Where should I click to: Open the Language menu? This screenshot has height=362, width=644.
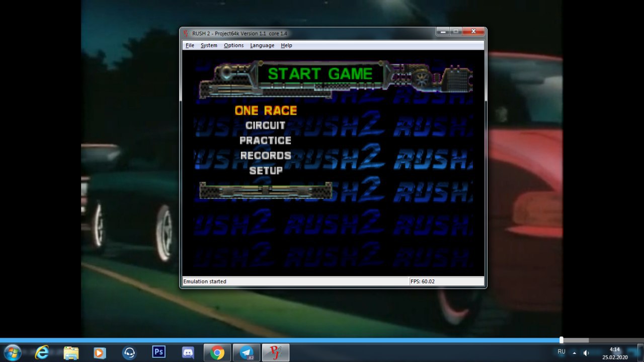(262, 45)
